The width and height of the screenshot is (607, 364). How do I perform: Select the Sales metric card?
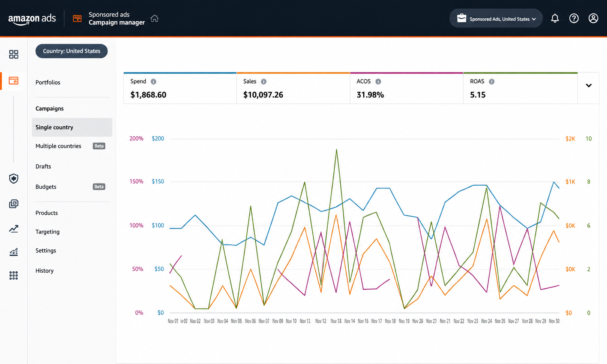(293, 88)
